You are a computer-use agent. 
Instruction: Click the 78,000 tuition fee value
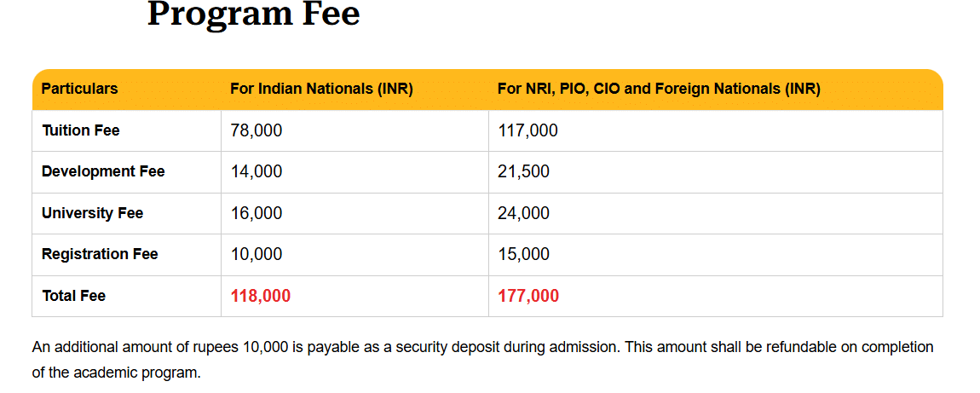pyautogui.click(x=256, y=130)
